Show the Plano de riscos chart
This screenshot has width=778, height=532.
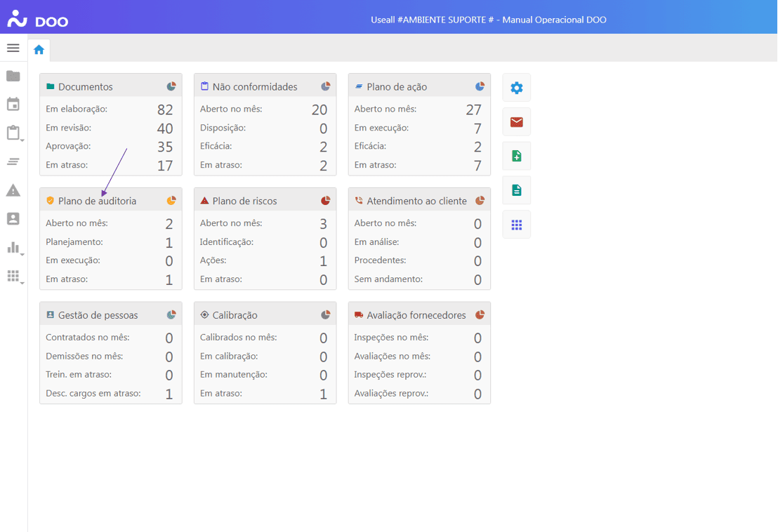coord(326,201)
